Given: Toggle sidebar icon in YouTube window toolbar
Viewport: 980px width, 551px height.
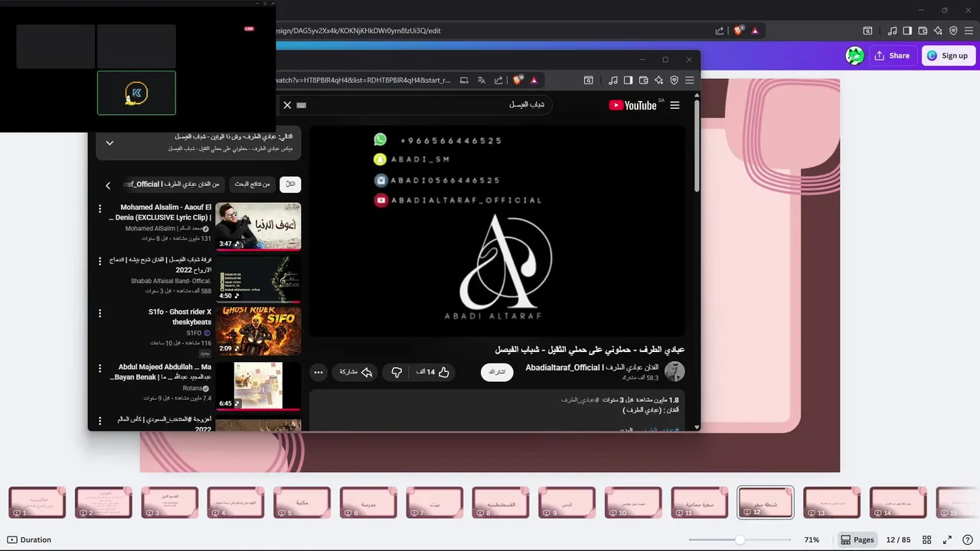Looking at the screenshot, I should (x=628, y=80).
